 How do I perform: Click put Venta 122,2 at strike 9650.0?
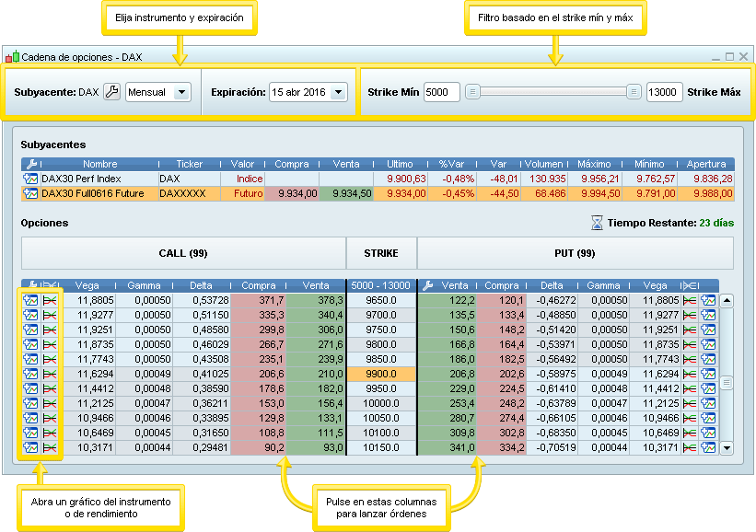447,301
